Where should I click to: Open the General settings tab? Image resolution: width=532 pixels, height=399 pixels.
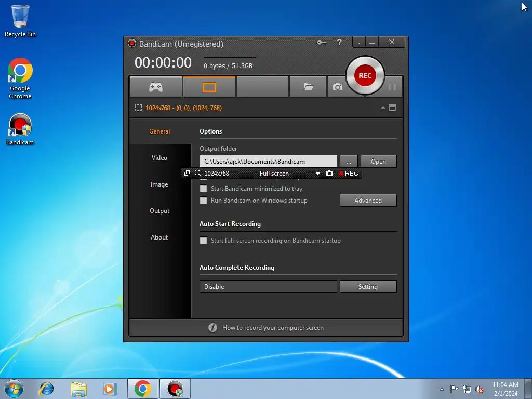click(159, 131)
